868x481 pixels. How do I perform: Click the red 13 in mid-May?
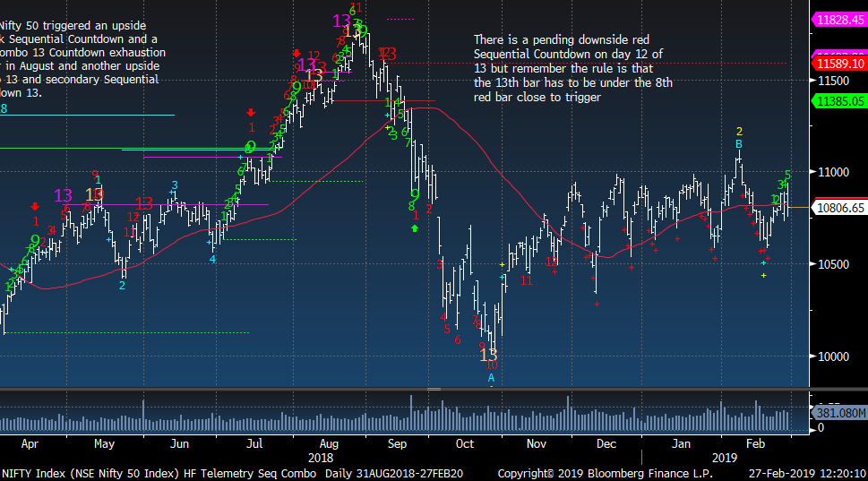tap(144, 203)
